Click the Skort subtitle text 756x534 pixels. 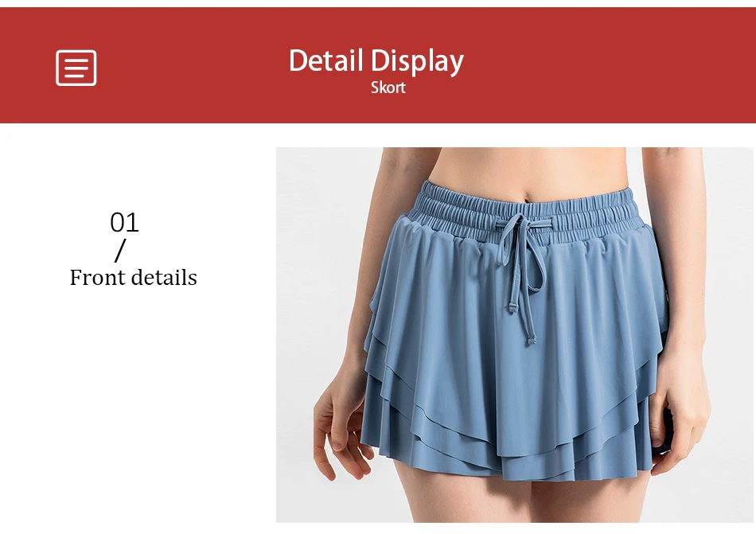[388, 88]
